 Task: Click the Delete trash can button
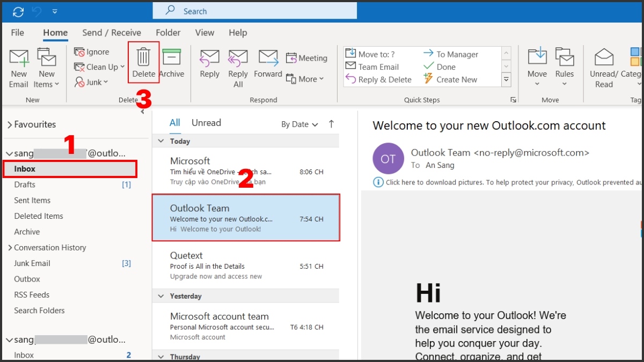click(143, 63)
